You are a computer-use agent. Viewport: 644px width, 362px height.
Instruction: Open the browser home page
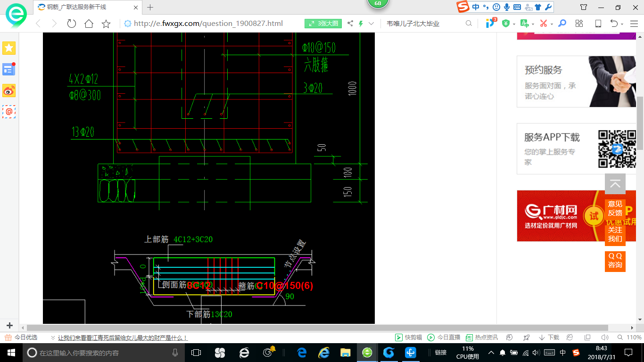[x=89, y=24]
